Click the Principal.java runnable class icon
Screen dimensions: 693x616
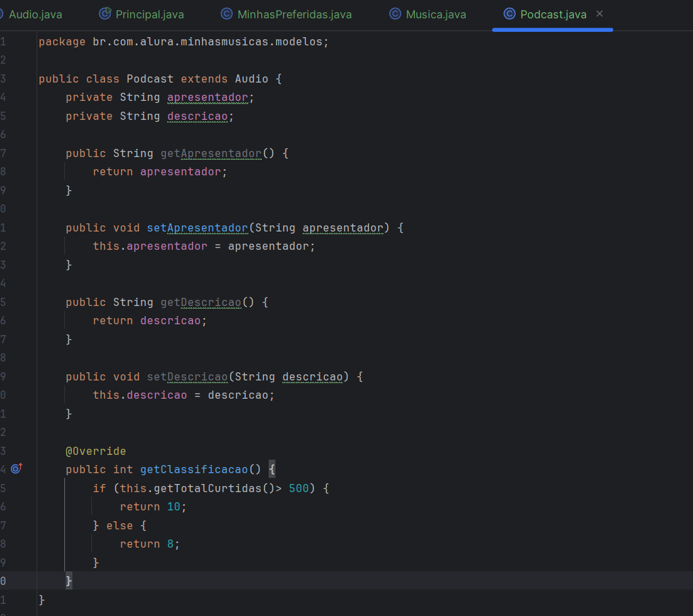click(x=105, y=14)
